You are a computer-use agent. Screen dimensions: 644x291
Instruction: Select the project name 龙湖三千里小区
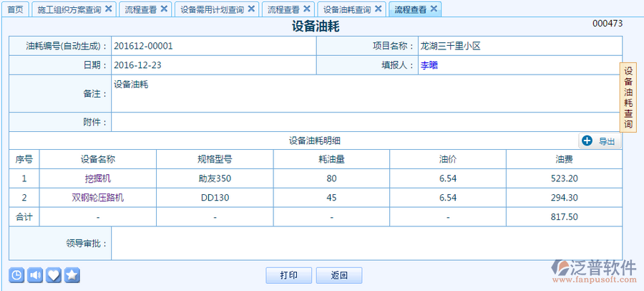[x=450, y=46]
